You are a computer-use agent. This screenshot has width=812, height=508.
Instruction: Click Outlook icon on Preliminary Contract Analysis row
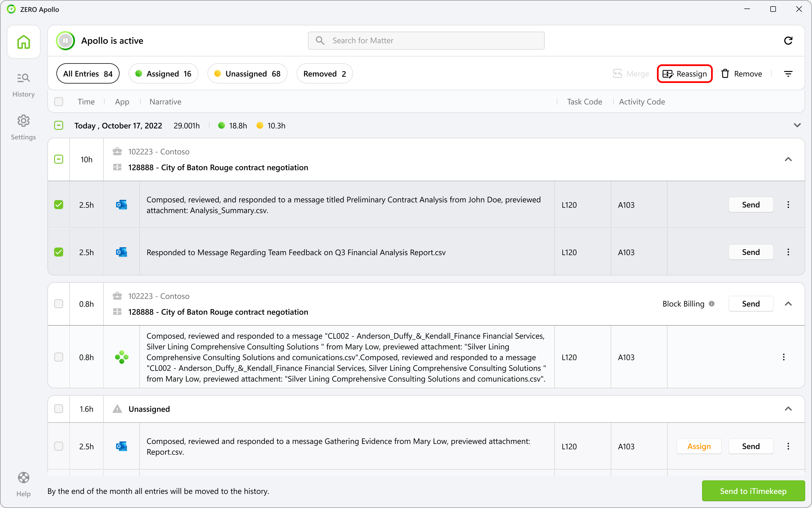click(x=122, y=205)
